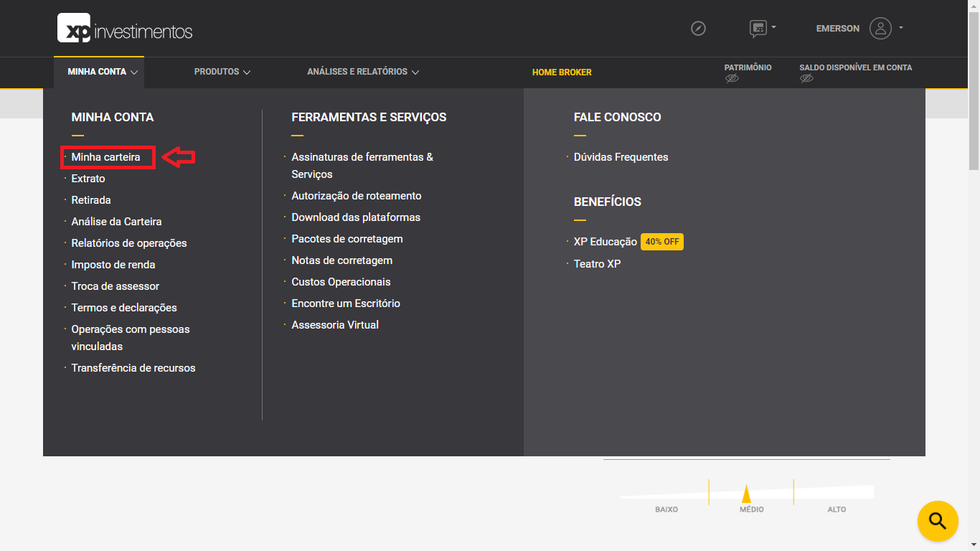Go to Download das plataformas

[356, 217]
